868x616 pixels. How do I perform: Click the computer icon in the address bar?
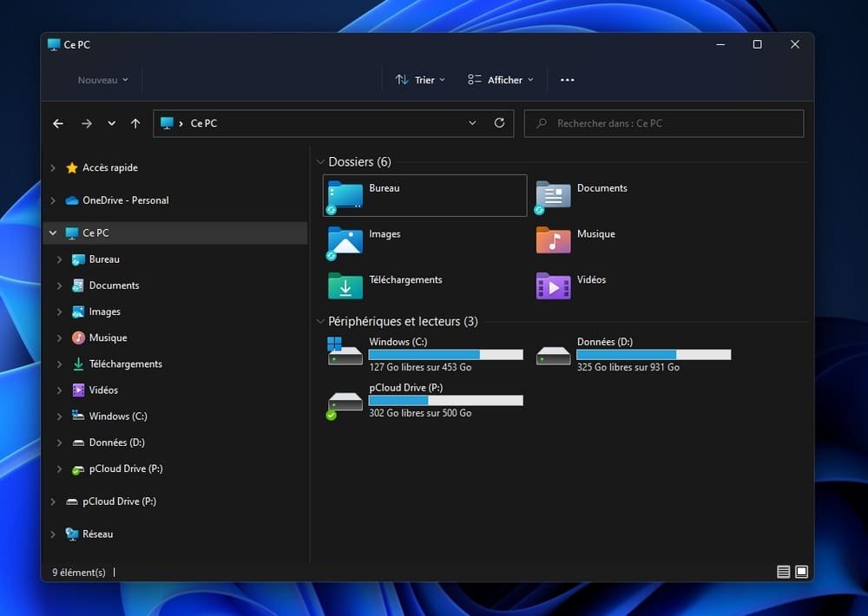click(167, 123)
